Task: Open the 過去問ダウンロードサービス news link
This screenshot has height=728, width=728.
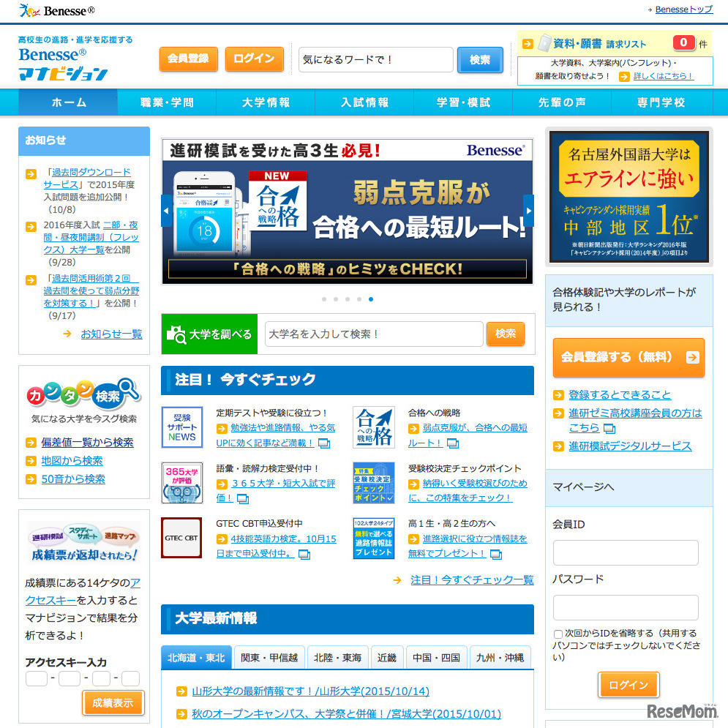Action: coord(89,179)
